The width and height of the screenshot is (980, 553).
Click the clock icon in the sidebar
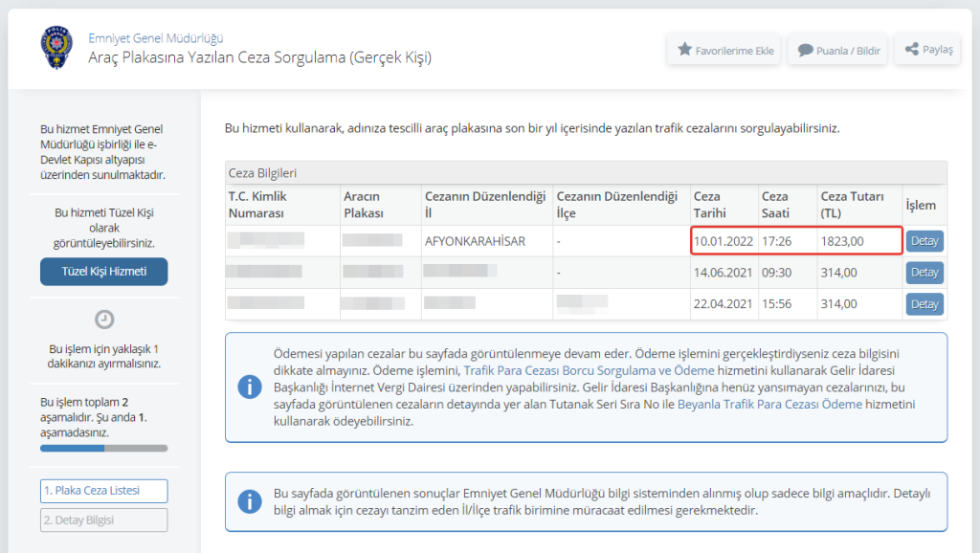pyautogui.click(x=103, y=320)
